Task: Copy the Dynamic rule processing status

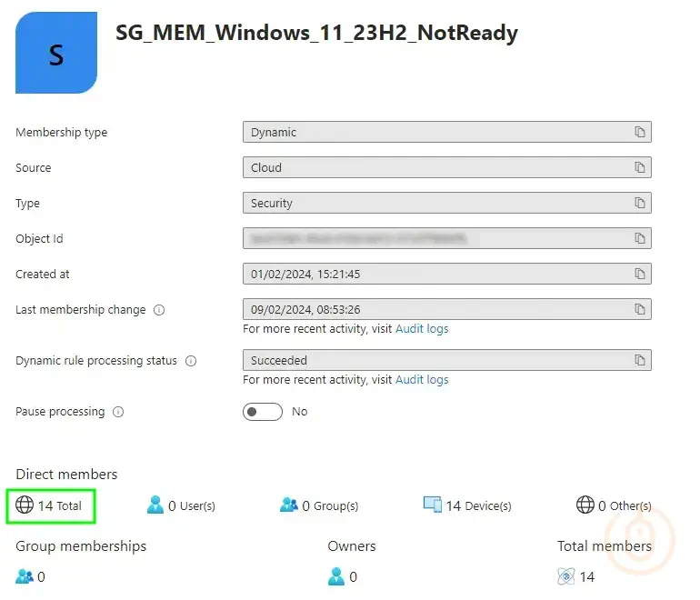Action: (640, 361)
